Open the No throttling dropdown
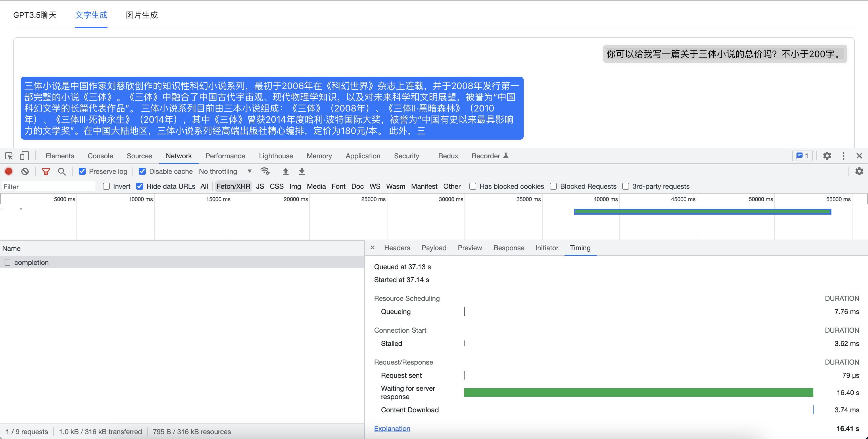The image size is (868, 439). [x=225, y=172]
